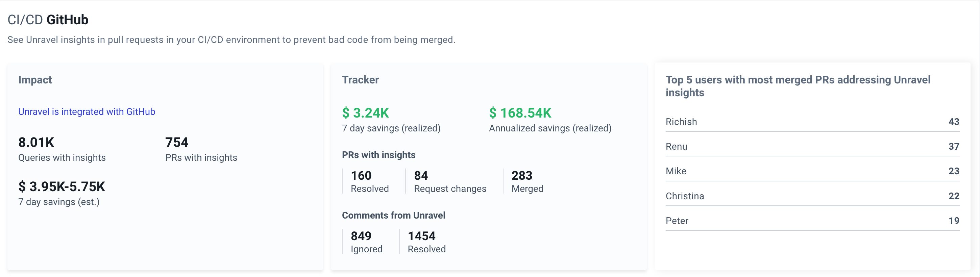Click the Tracker card heading
Screen dimensions: 980x277
360,80
